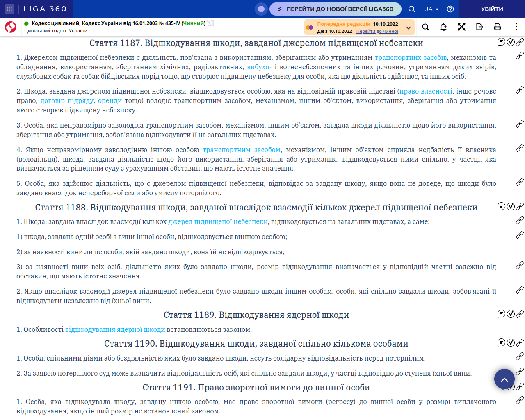Click the 'Стаття 1191. Право зворотної вимоги' heading
This screenshot has height=420, width=525.
point(256,388)
